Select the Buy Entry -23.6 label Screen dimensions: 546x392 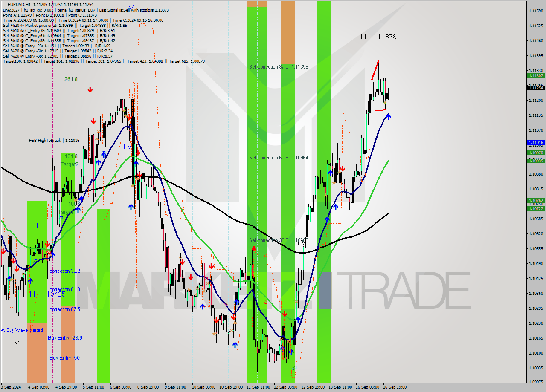coord(65,338)
